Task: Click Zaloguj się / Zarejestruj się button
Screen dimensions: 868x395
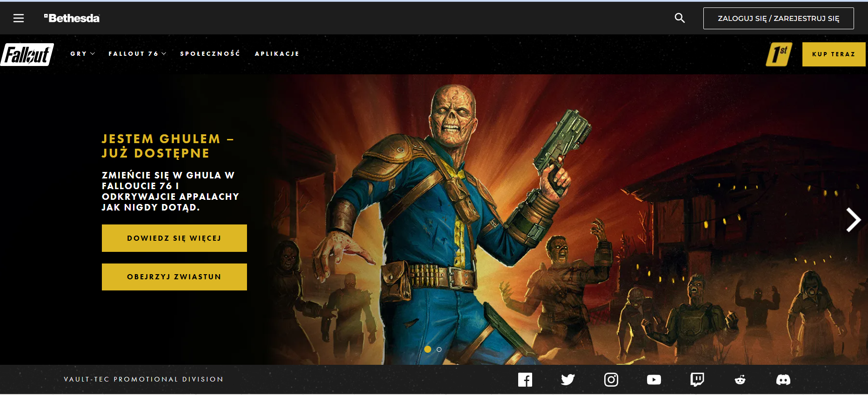Action: [778, 18]
